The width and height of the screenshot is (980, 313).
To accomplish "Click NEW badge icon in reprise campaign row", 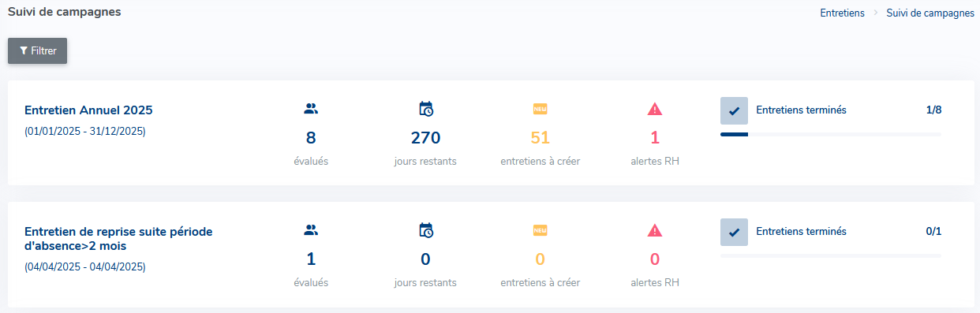I will [x=540, y=230].
